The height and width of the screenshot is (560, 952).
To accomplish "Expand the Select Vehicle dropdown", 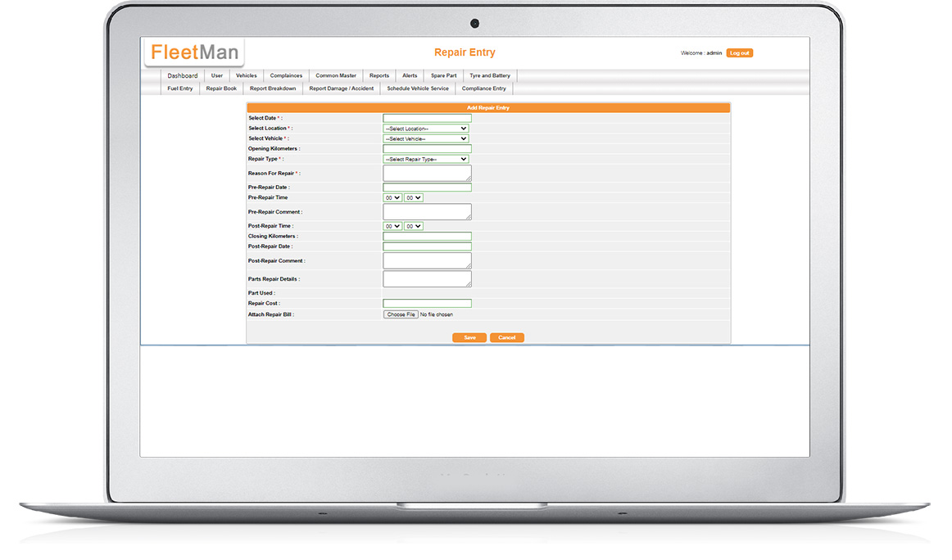I will [426, 139].
